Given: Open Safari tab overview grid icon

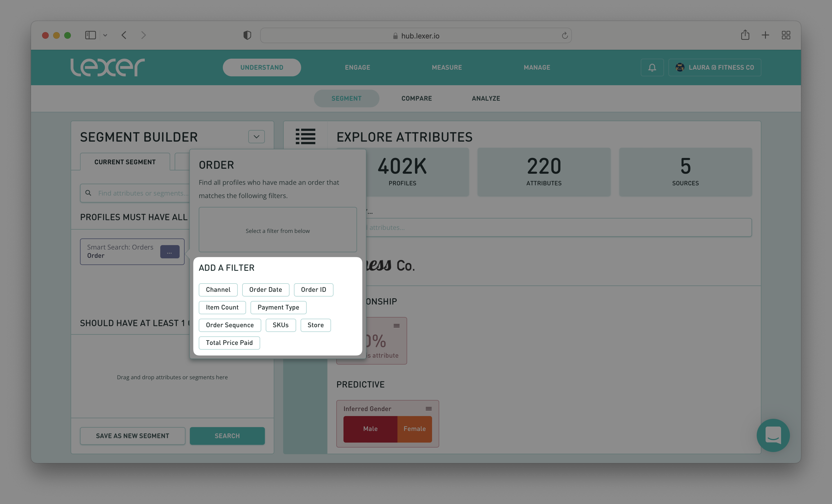Looking at the screenshot, I should click(786, 35).
